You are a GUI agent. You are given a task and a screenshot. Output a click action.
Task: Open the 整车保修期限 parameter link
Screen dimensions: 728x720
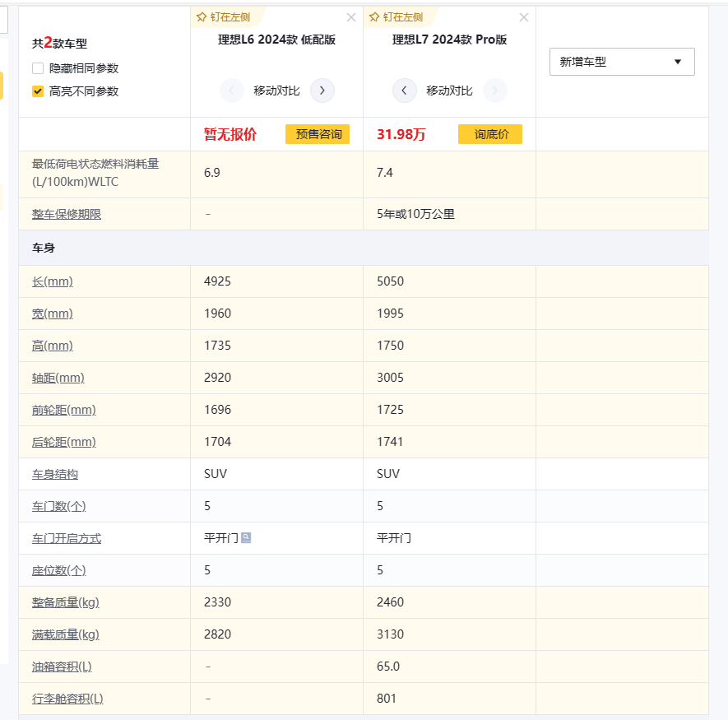pos(67,214)
